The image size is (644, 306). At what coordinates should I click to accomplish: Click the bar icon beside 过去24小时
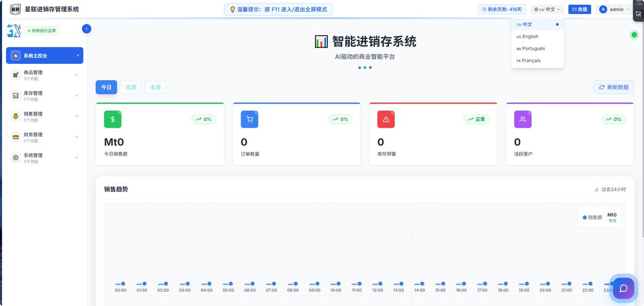pyautogui.click(x=596, y=189)
